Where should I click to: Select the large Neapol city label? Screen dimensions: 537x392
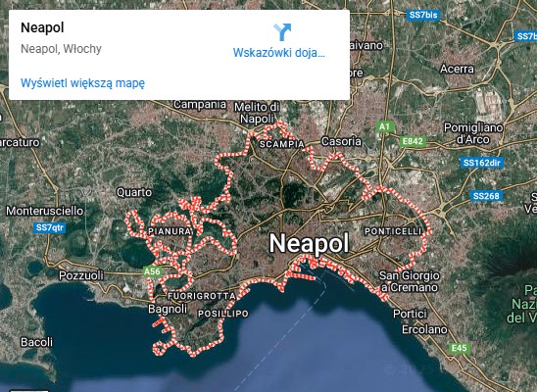(x=309, y=243)
